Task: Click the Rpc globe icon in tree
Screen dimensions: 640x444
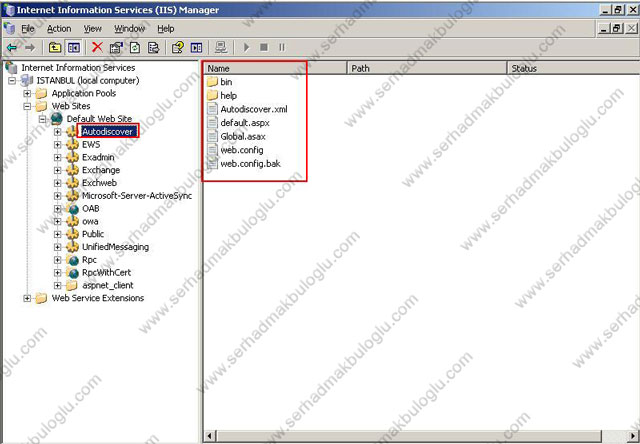Action: (73, 260)
